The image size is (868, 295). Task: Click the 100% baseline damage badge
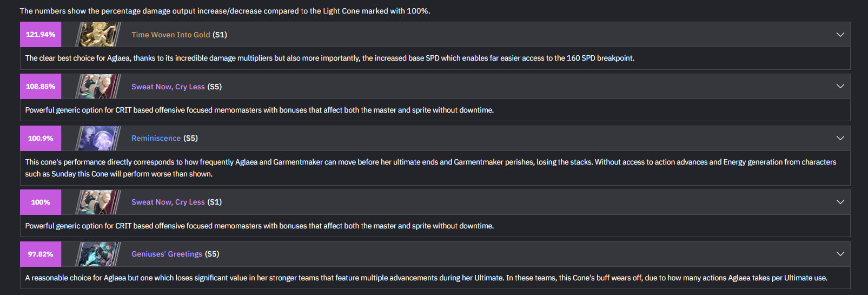point(41,202)
